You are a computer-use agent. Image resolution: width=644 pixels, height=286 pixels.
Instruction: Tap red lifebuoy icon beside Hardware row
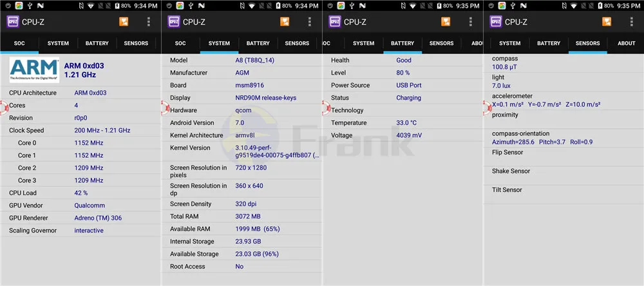click(165, 107)
